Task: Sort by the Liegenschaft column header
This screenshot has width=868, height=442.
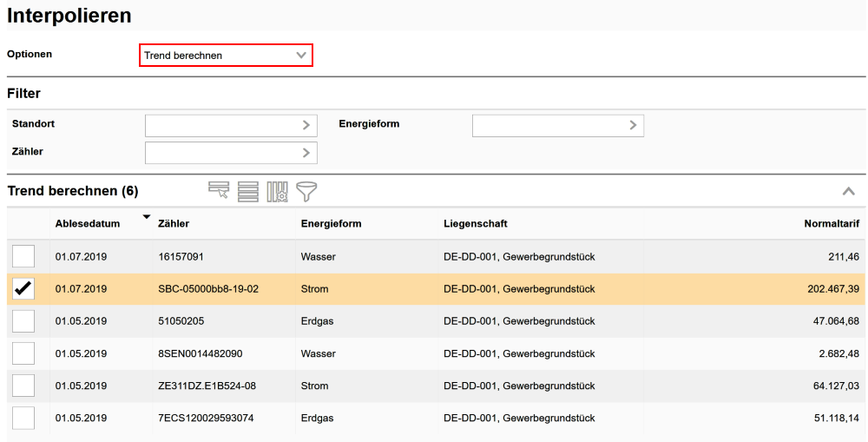Action: point(476,224)
